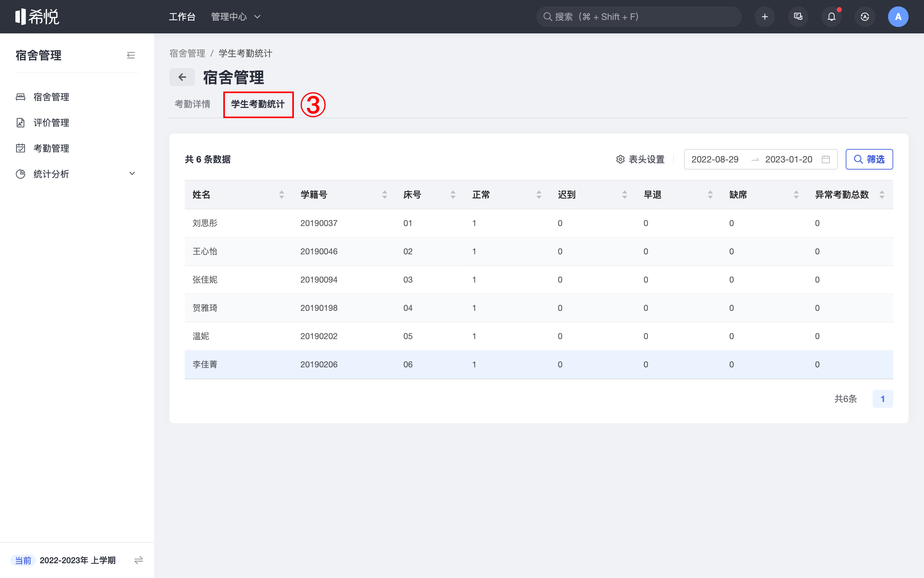924x578 pixels.
Task: Click the 共6条 pagination total
Action: [845, 399]
